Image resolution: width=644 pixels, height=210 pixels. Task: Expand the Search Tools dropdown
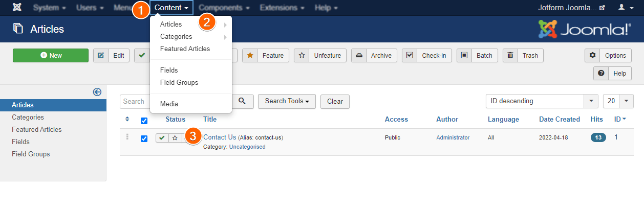tap(287, 101)
